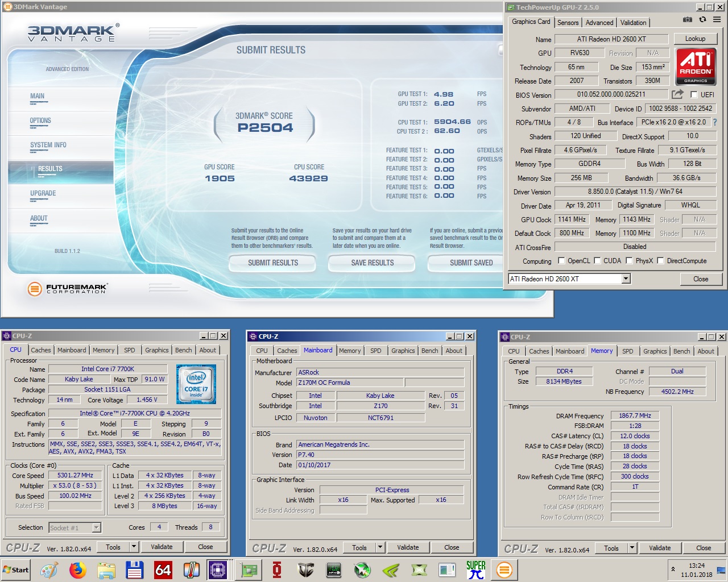Toggle the UEFI checkbox in GPU-Z
This screenshot has width=728, height=582.
694,95
